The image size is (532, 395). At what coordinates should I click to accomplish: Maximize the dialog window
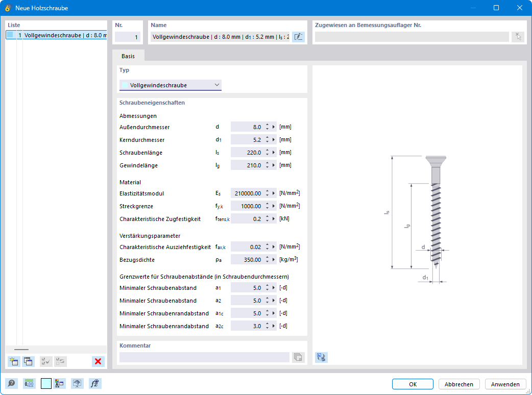496,8
